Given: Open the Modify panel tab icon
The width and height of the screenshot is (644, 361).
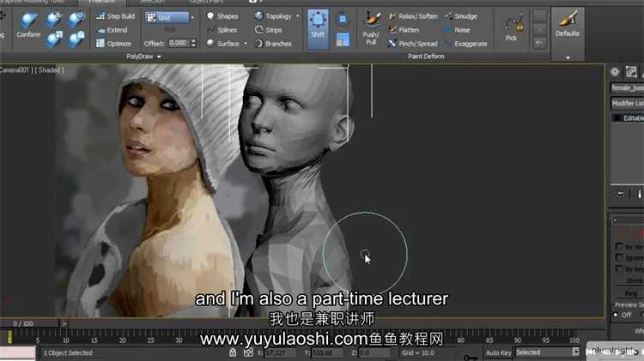Looking at the screenshot, I should click(631, 72).
